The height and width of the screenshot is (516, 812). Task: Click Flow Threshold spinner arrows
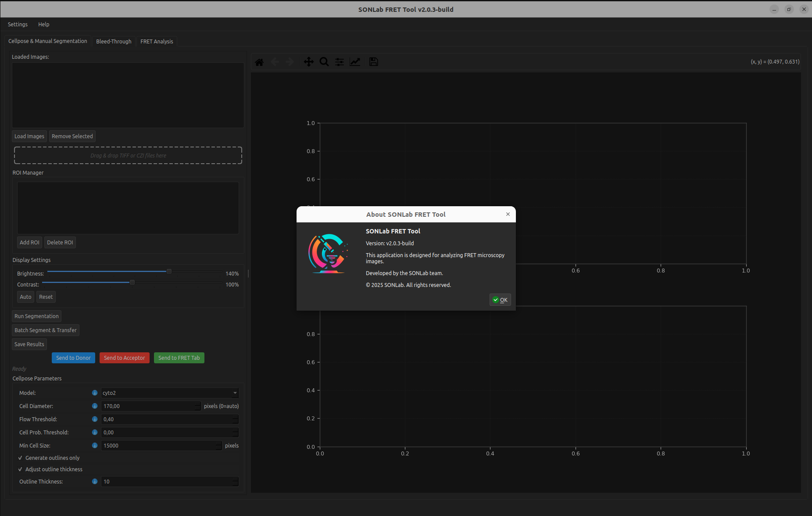point(236,419)
